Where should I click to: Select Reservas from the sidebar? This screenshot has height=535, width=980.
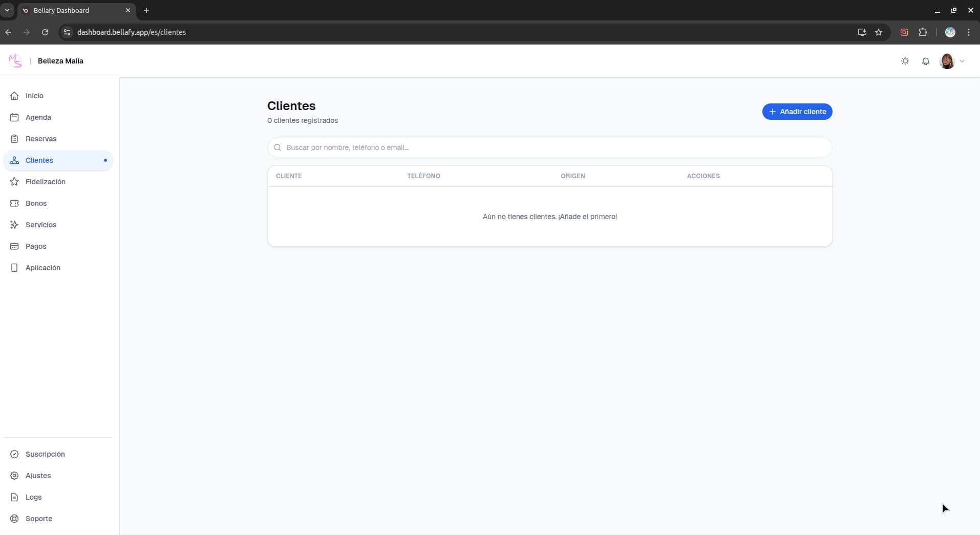click(x=40, y=139)
